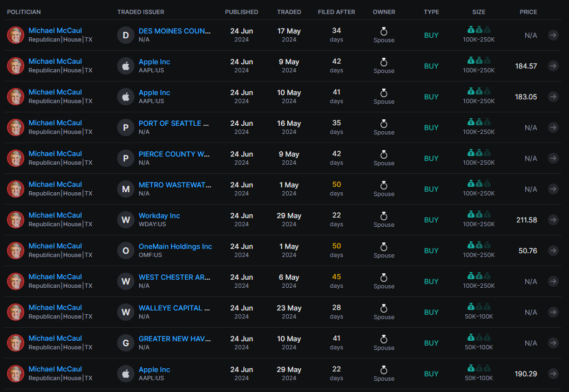The image size is (569, 392).
Task: Sort by the Politician column header
Action: click(x=24, y=12)
